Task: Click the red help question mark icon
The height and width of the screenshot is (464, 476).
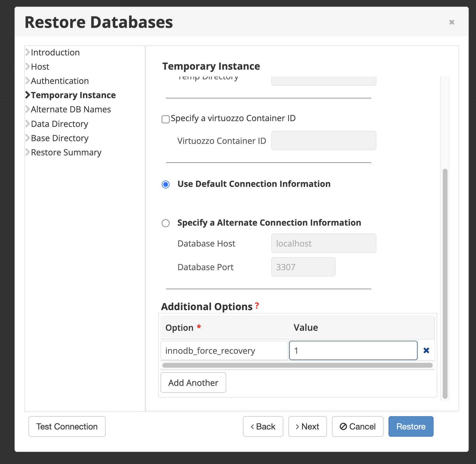Action: 257,306
